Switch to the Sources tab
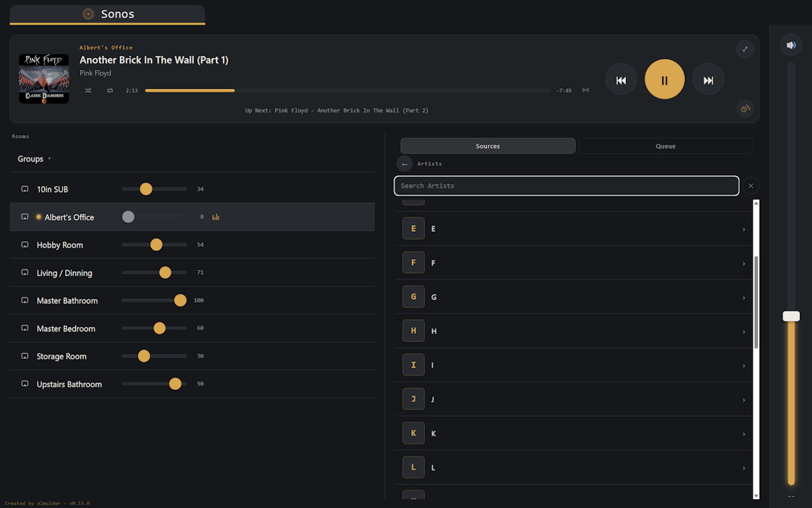The height and width of the screenshot is (508, 812). 488,146
